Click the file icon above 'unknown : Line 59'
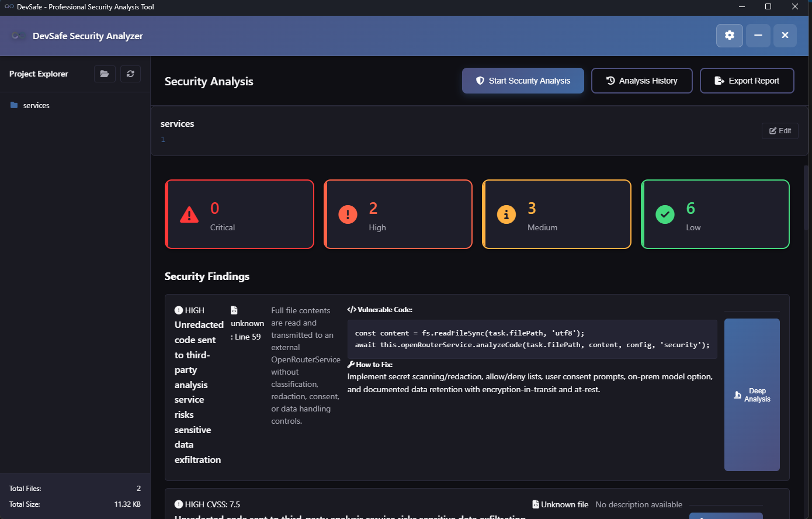Screen dimensions: 812x519 tap(234, 310)
